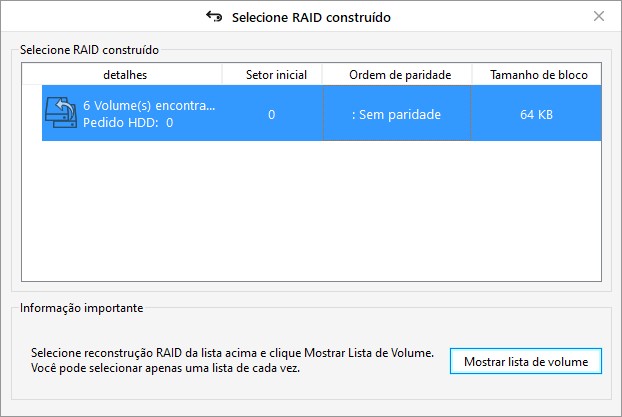Select the 6 Volume(s) encontra... entry text

[149, 106]
